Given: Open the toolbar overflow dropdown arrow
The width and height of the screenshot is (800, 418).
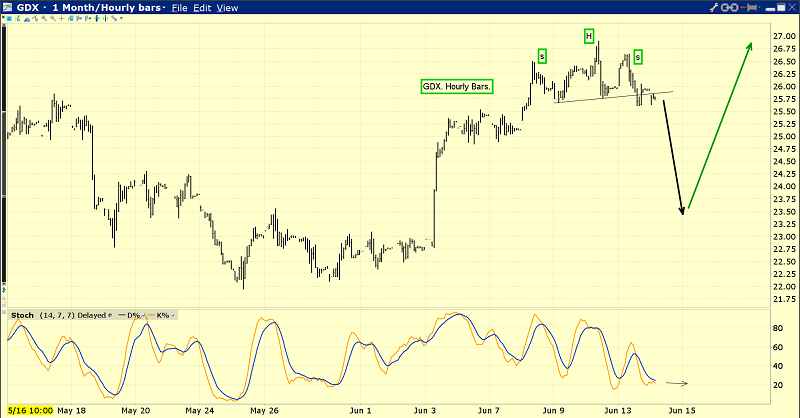Looking at the screenshot, I should (x=121, y=18).
